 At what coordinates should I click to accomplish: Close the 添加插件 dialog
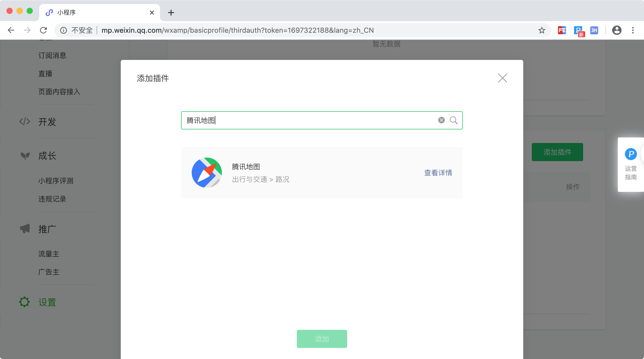[502, 78]
